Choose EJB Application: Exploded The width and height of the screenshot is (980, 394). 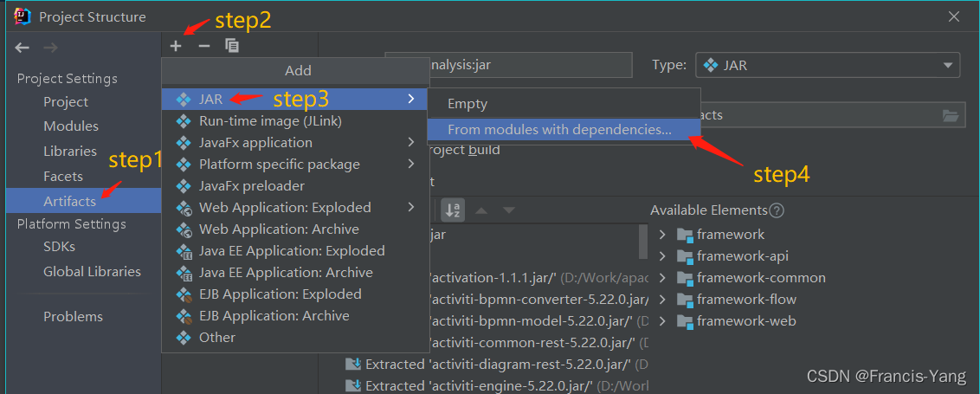tap(295, 294)
